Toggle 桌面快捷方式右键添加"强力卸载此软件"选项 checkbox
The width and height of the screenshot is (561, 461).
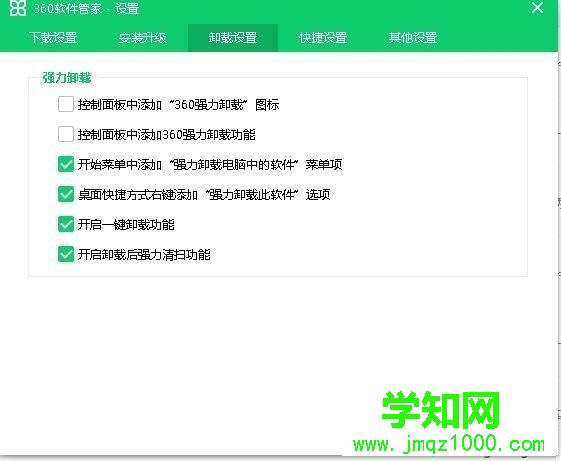point(66,194)
